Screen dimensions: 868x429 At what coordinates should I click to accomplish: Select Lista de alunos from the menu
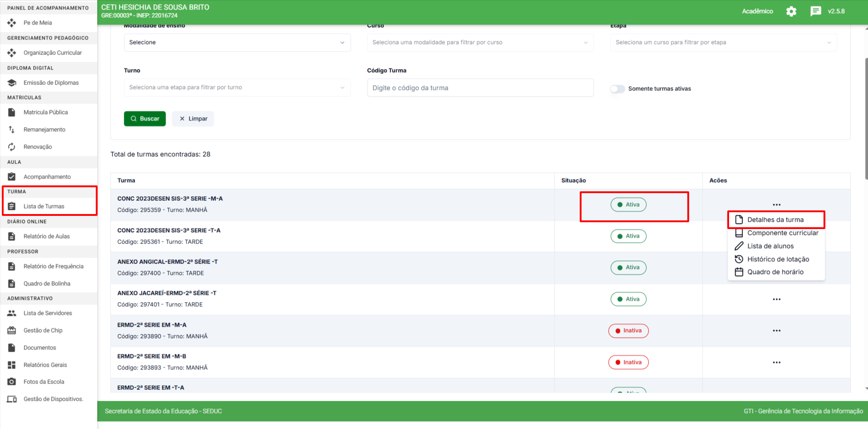click(770, 246)
